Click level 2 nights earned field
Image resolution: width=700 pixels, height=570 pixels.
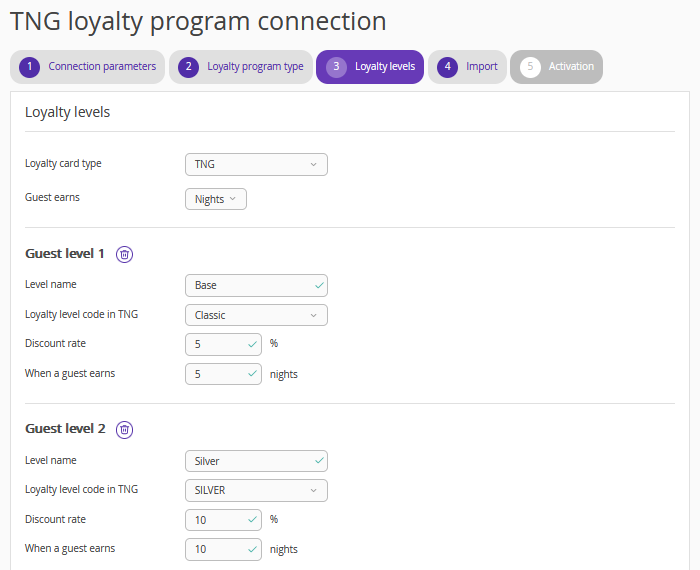(220, 549)
